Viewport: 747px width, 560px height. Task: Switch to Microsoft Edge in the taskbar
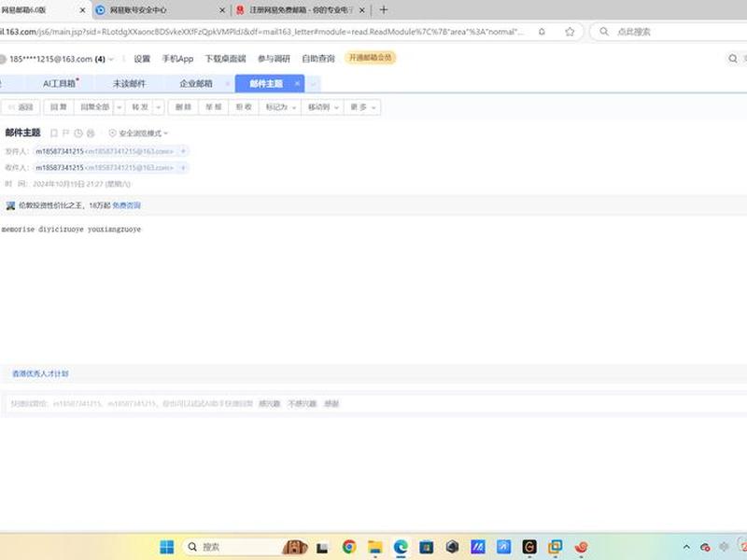[401, 547]
